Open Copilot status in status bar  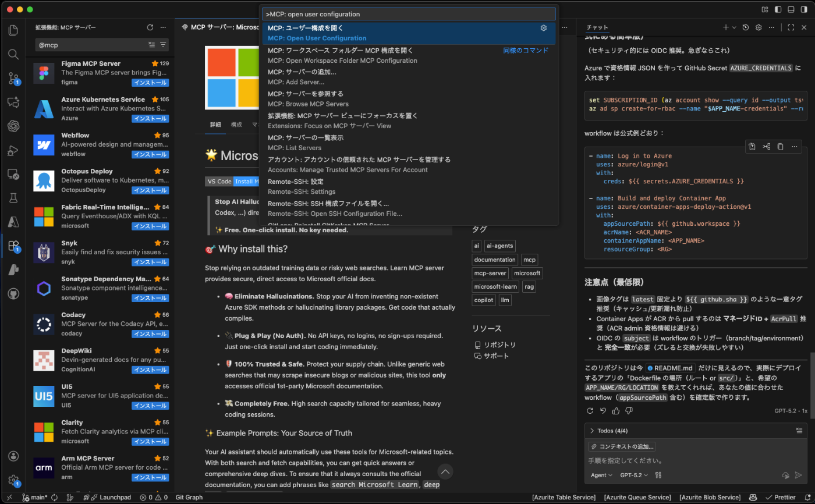[753, 498]
